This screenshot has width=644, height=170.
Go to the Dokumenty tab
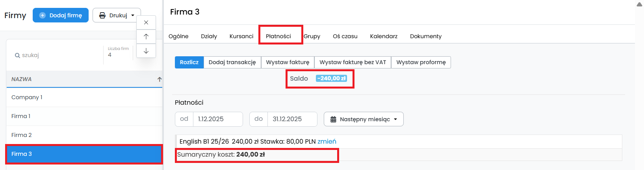click(x=425, y=36)
